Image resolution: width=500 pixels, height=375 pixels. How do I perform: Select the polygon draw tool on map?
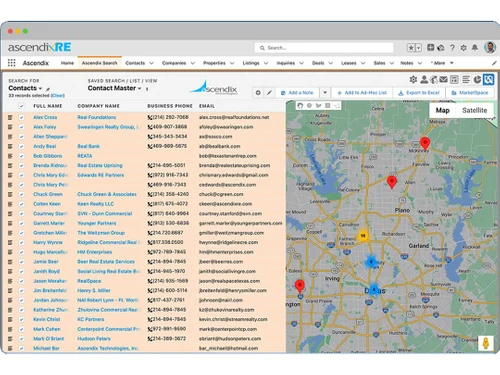[319, 106]
